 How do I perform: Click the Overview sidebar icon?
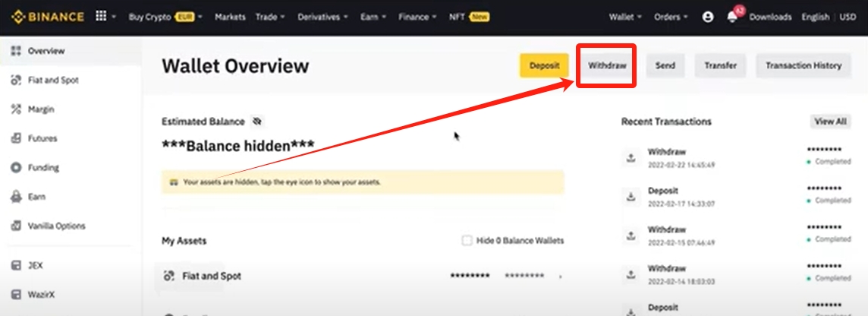[16, 51]
